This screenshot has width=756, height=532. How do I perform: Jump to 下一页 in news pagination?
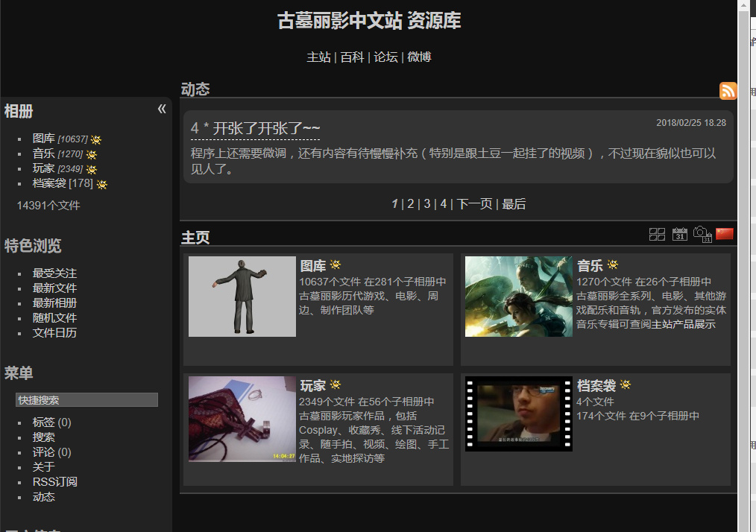coord(474,204)
